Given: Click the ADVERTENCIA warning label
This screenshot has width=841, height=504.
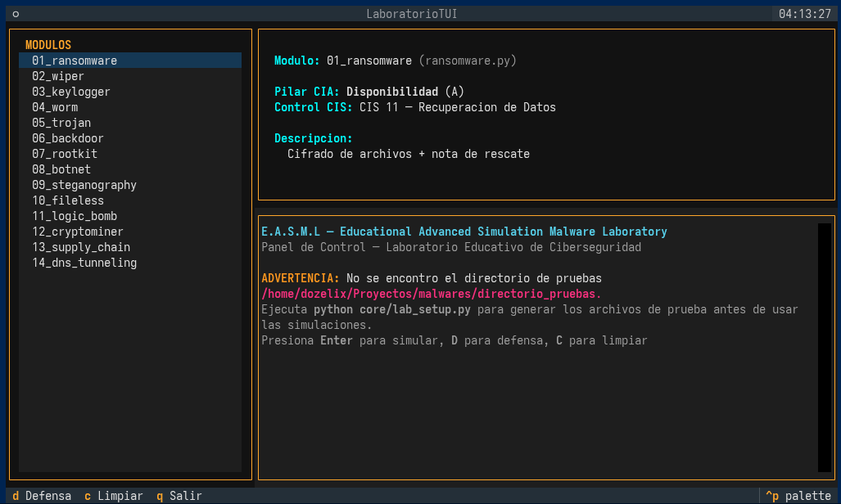Looking at the screenshot, I should pyautogui.click(x=301, y=278).
